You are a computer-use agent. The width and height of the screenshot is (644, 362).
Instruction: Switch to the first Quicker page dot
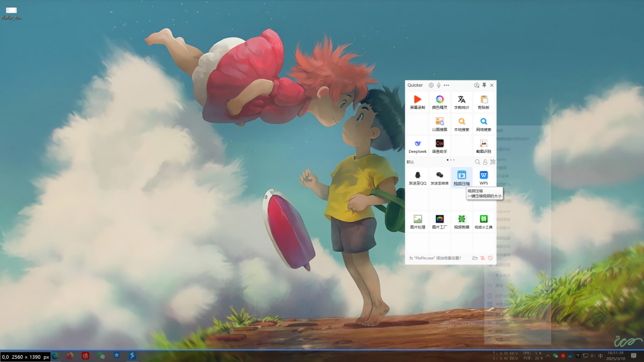click(x=448, y=160)
